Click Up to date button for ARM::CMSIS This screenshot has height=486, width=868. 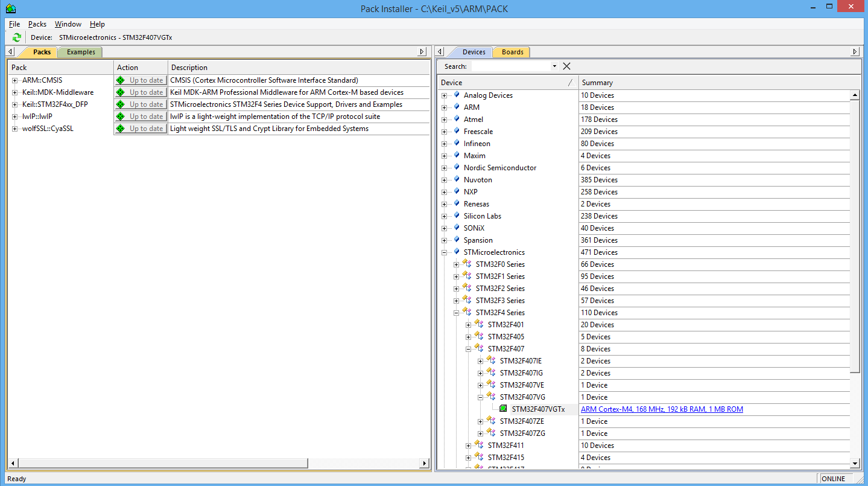(x=141, y=80)
